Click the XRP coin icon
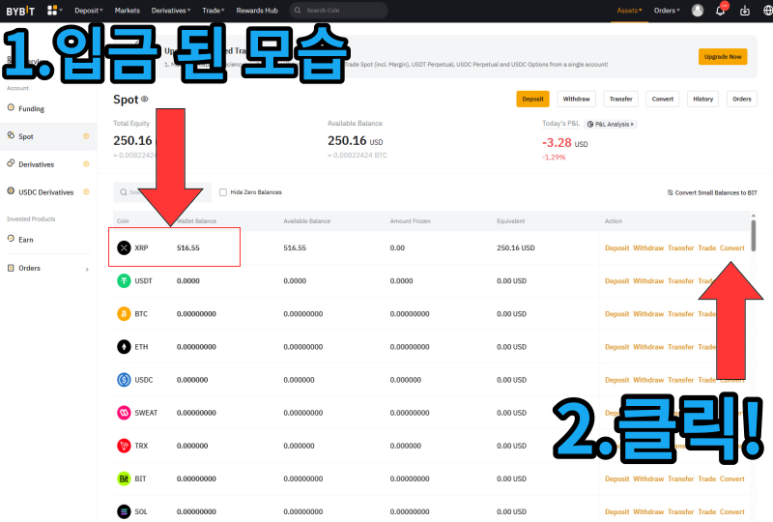This screenshot has height=522, width=773. click(124, 248)
